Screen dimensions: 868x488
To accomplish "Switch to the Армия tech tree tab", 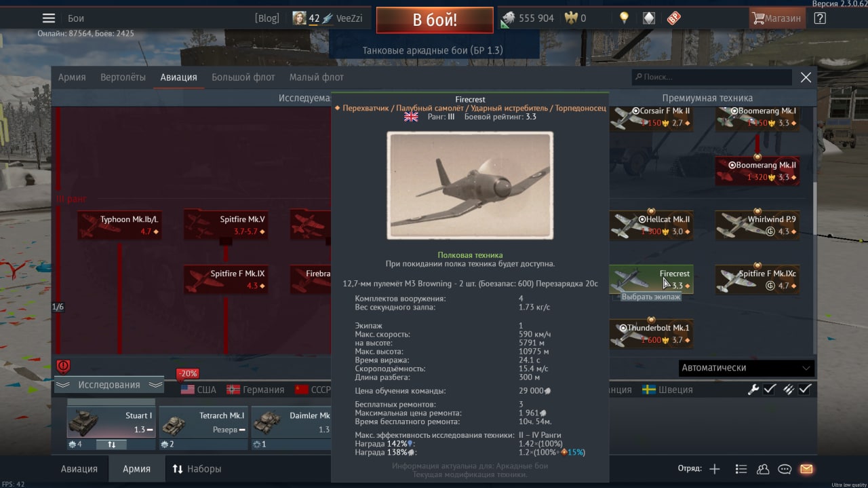I will point(72,77).
